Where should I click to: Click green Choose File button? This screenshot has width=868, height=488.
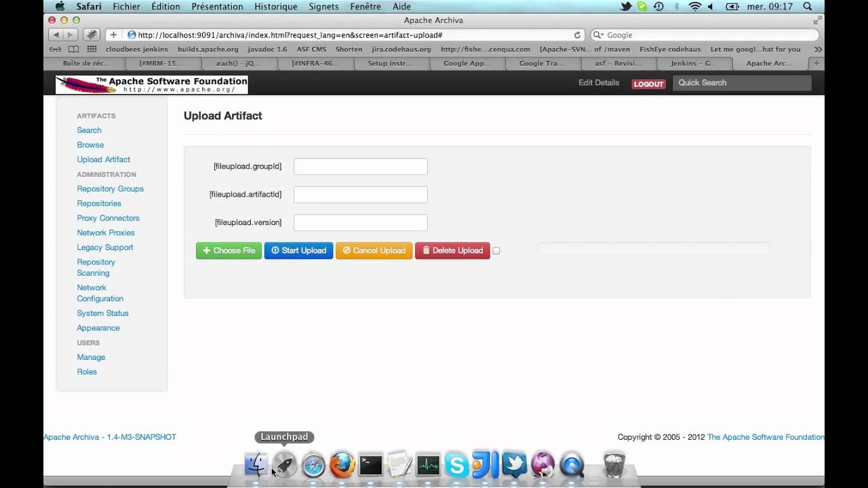click(229, 251)
